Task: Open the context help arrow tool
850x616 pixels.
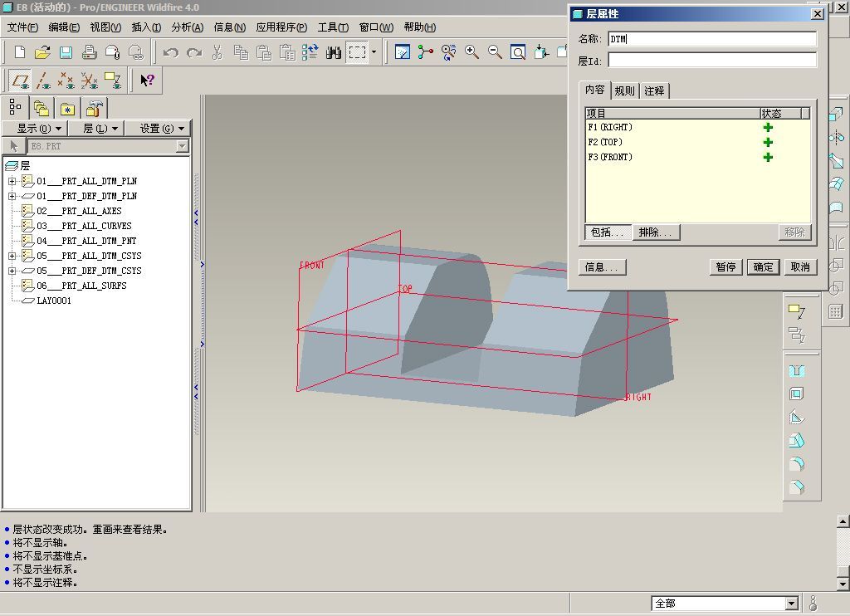Action: coord(147,81)
